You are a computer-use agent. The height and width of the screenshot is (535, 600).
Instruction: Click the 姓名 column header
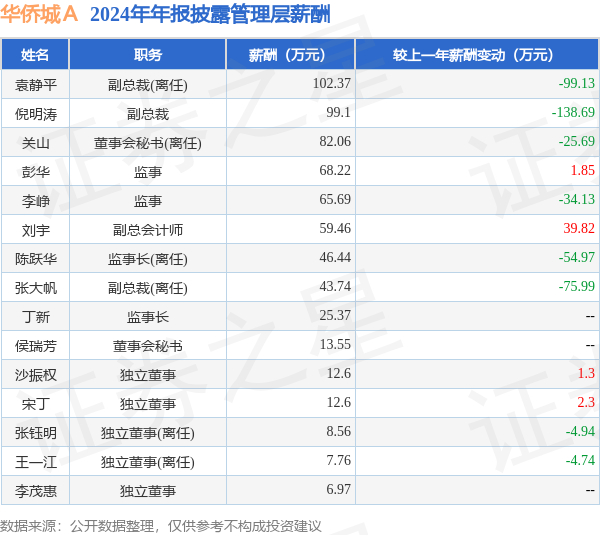pyautogui.click(x=35, y=55)
